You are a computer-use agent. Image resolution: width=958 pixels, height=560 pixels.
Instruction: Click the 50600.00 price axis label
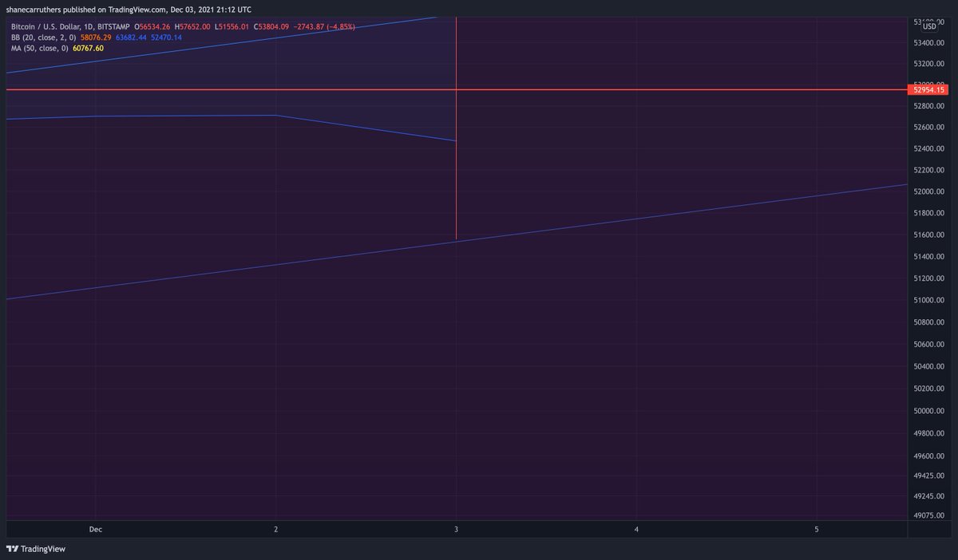pyautogui.click(x=929, y=344)
